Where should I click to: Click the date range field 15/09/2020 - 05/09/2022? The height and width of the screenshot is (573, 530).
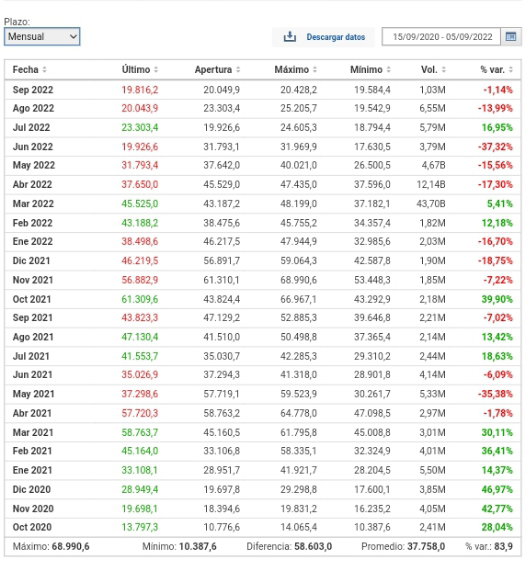point(441,37)
